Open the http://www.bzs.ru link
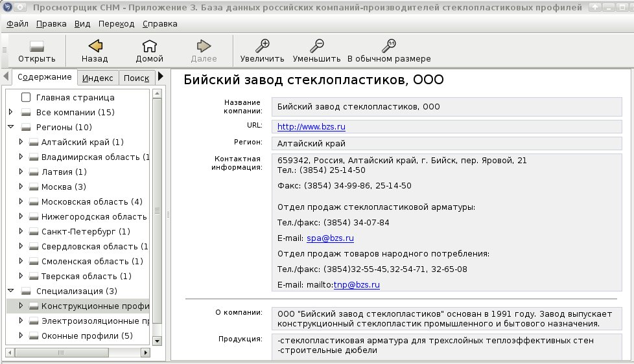Screen dimensions: 634x364 tap(311, 127)
